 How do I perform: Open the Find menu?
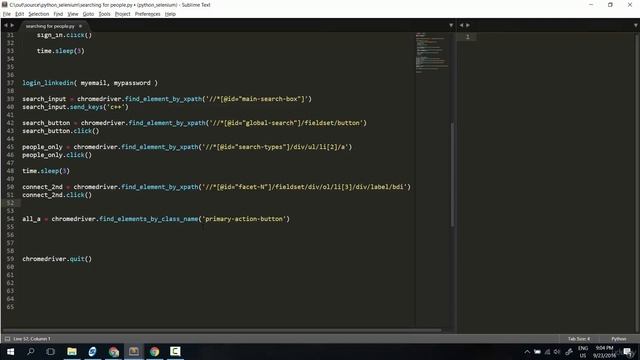click(58, 14)
